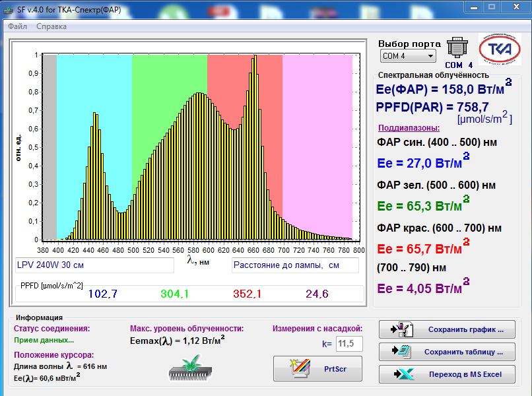Viewport: 532px width, 396px height.
Task: Click Прием данных... status text
Action: [44, 340]
